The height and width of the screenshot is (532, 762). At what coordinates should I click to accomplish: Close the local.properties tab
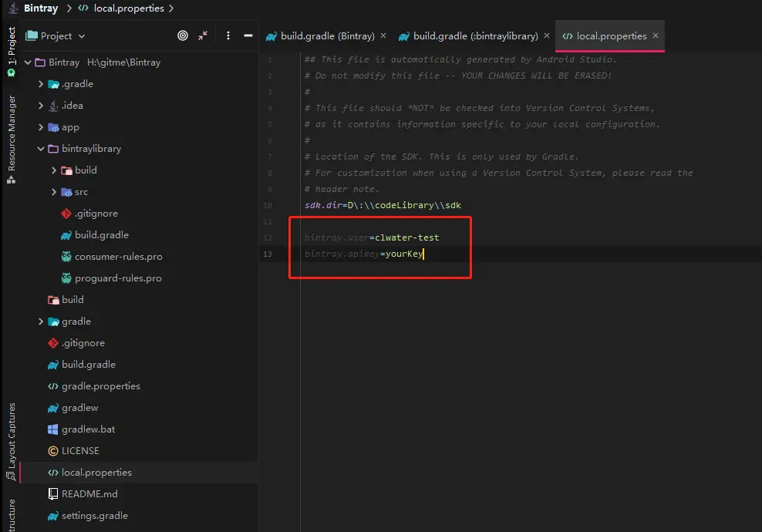tap(656, 35)
